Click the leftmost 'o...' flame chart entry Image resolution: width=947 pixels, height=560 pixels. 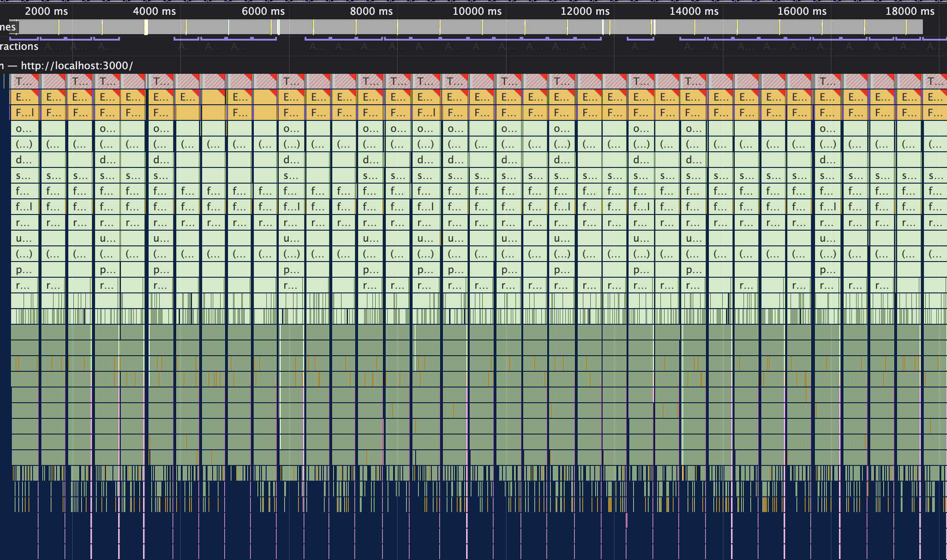tap(24, 129)
